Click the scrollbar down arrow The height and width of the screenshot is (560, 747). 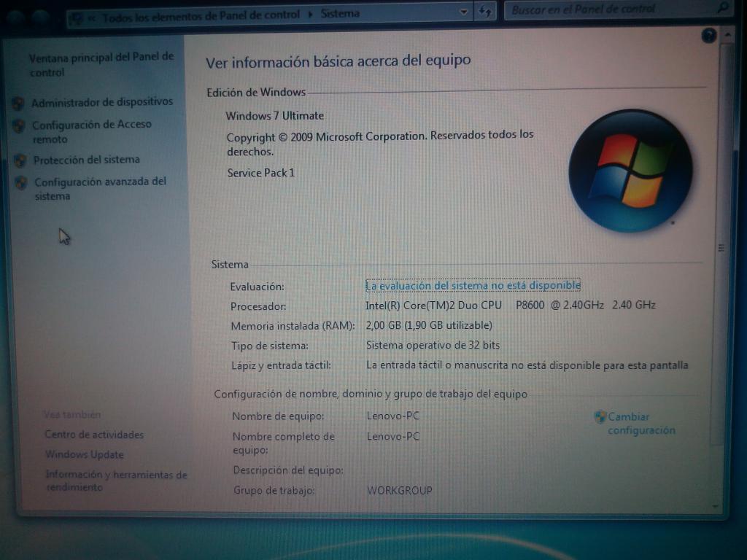coord(716,506)
